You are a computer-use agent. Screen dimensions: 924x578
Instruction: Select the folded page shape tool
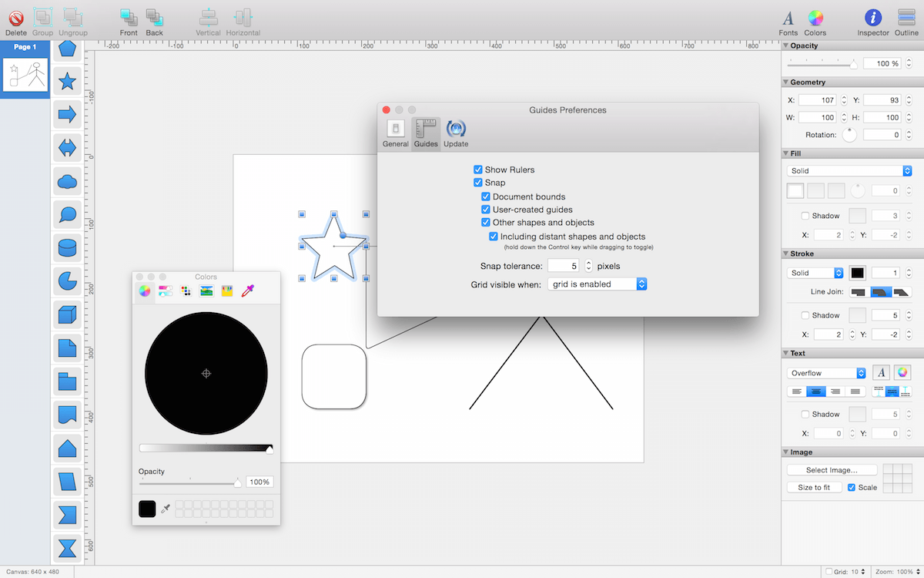tap(68, 348)
